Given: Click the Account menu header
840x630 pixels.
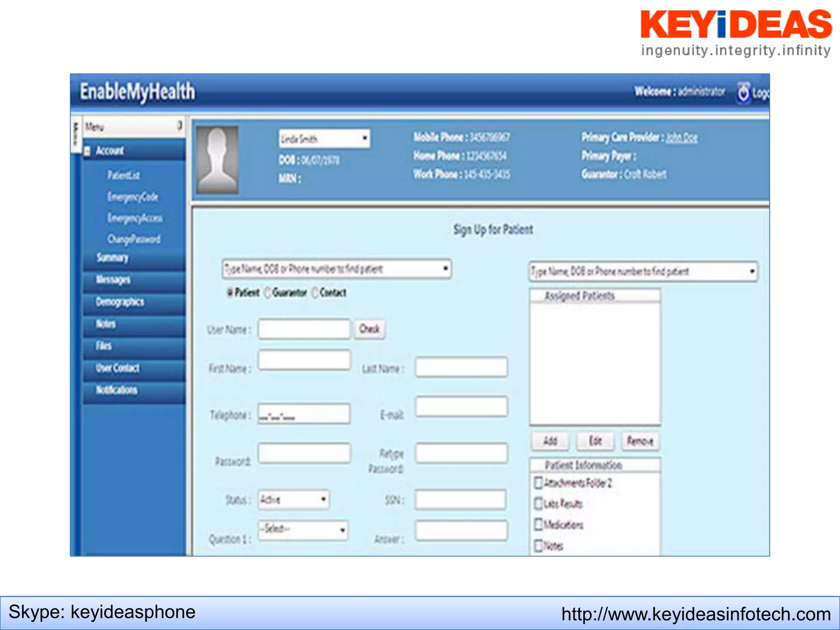Looking at the screenshot, I should pyautogui.click(x=134, y=151).
